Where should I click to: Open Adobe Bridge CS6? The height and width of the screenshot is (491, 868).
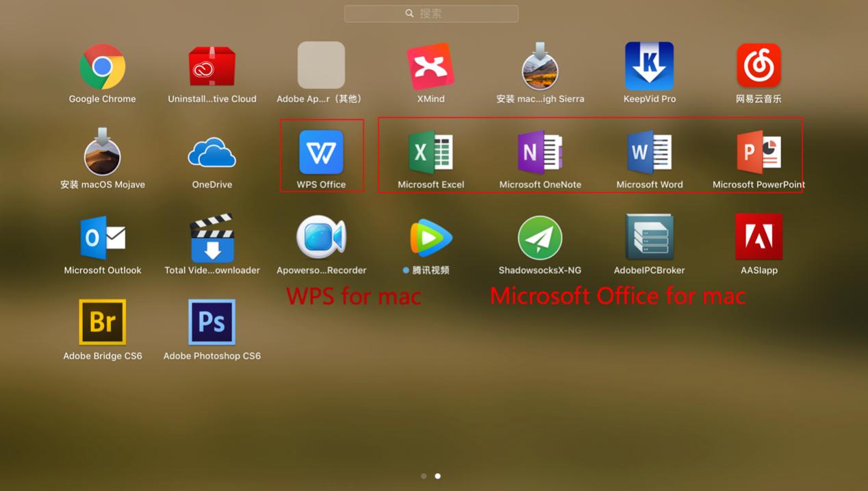(102, 322)
